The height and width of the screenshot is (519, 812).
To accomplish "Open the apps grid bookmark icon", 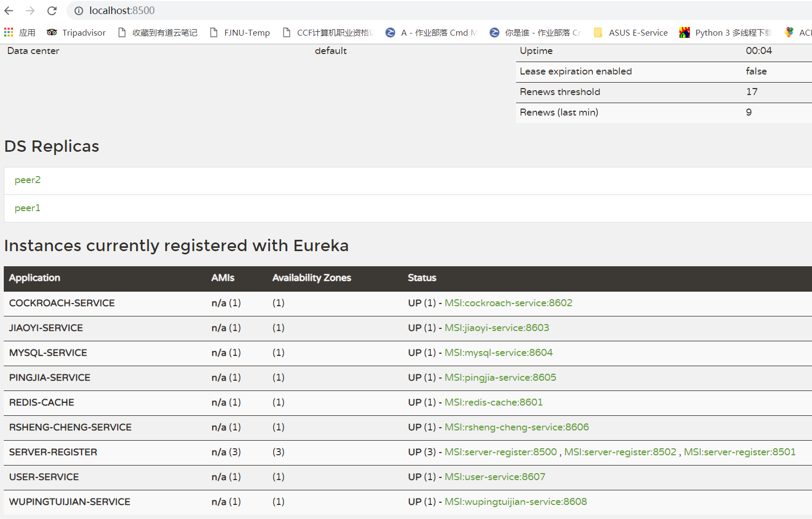I will coord(9,33).
